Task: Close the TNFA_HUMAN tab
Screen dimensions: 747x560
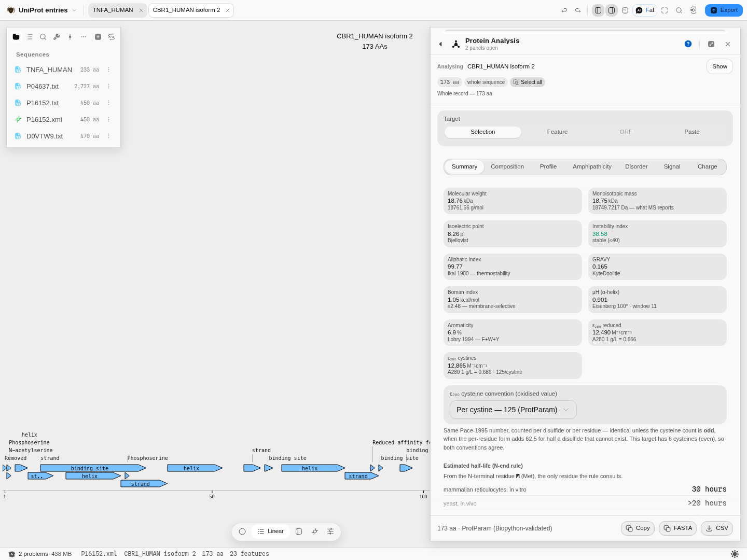Action: pos(141,10)
